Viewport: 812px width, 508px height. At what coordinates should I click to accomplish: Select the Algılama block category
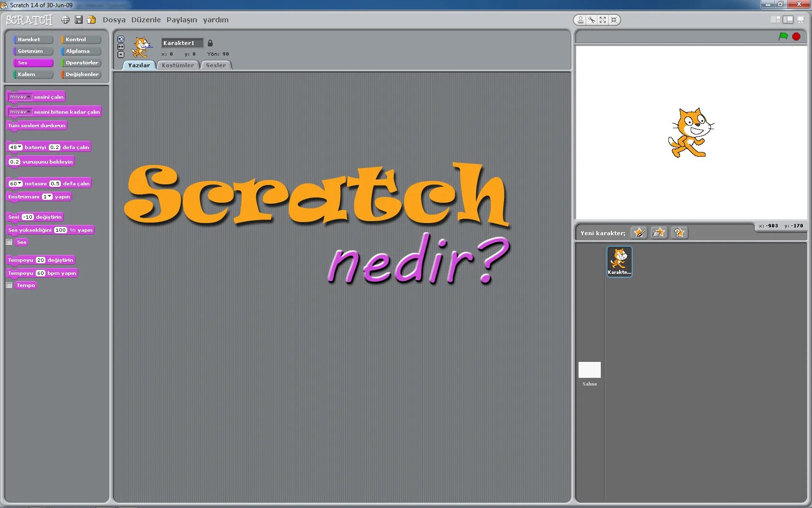coord(81,51)
